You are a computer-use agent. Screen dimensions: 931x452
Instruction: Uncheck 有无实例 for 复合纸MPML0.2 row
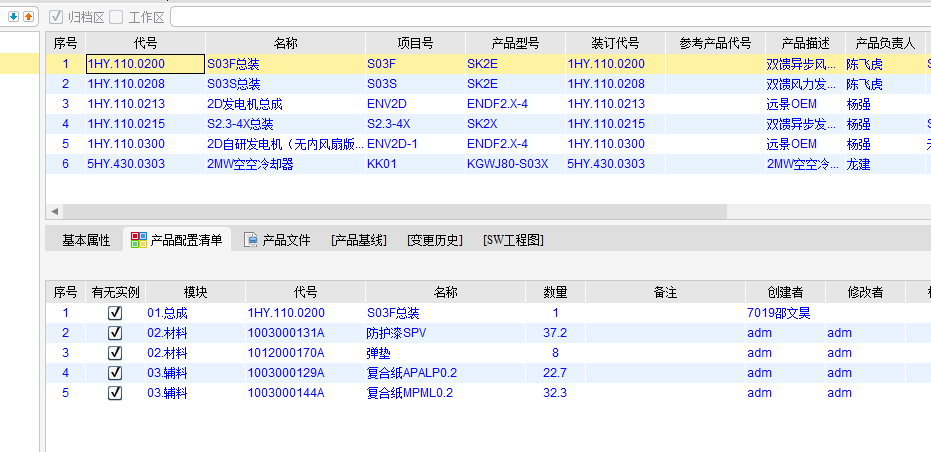(115, 392)
